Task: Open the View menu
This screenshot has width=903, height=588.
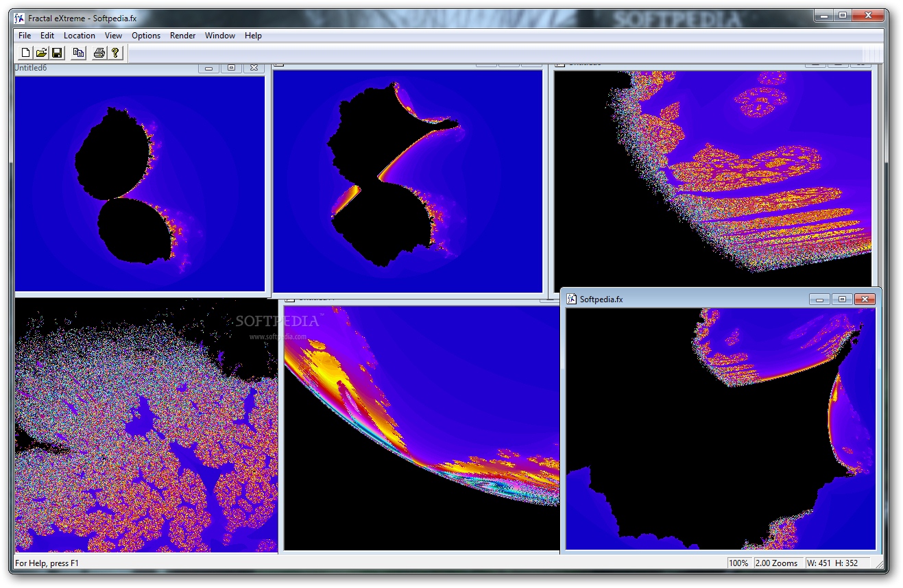Action: coord(113,36)
